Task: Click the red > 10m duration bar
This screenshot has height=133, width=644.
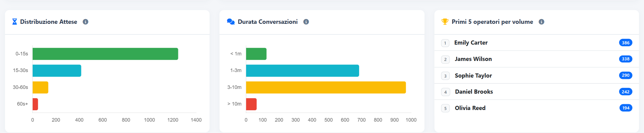Action: click(251, 104)
